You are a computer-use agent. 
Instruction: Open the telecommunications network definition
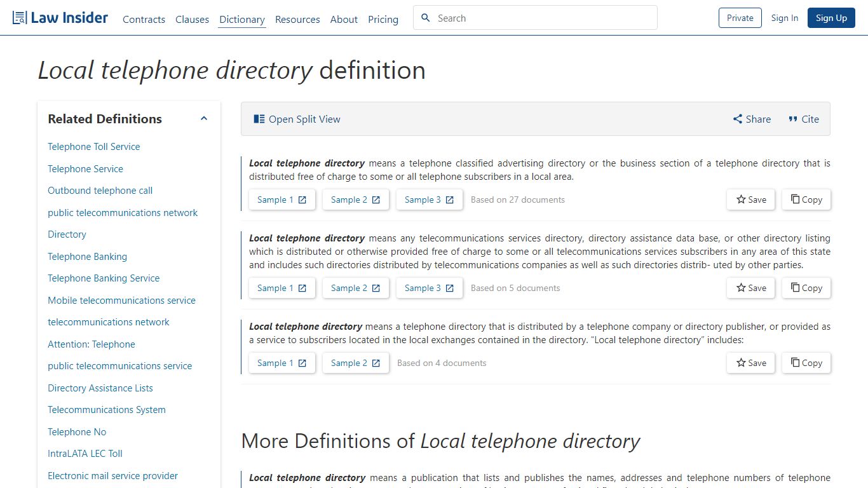tap(108, 322)
